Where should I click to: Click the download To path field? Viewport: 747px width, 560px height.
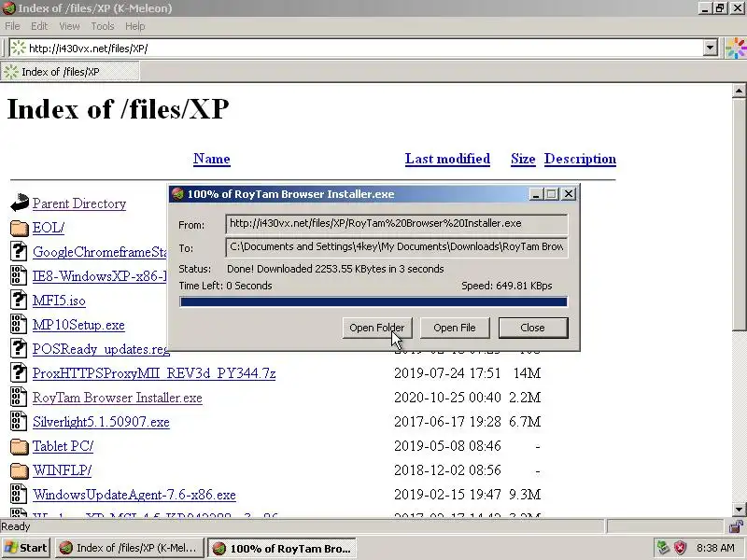coord(396,247)
